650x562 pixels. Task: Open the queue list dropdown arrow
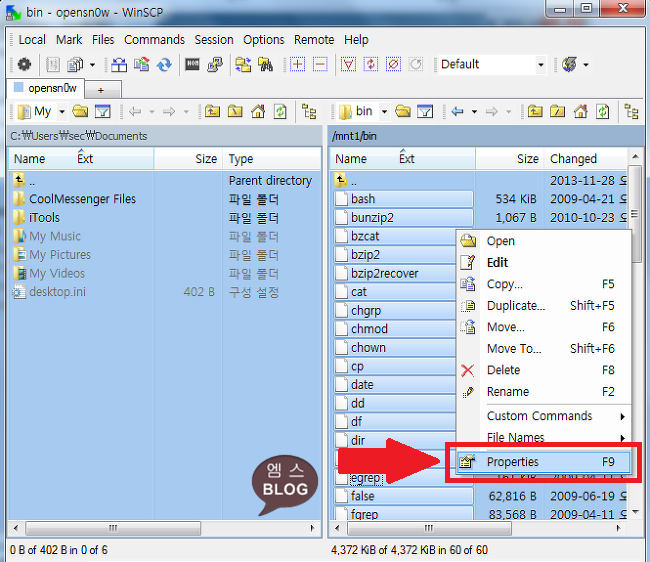pyautogui.click(x=92, y=65)
